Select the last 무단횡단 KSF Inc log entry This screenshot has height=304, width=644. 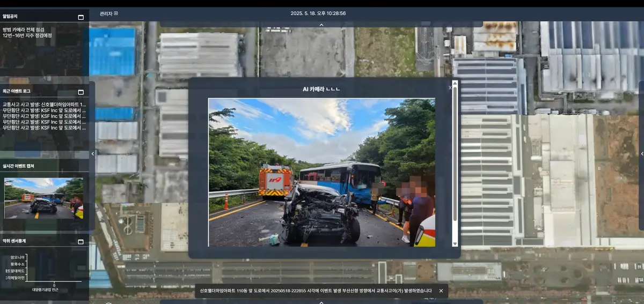pyautogui.click(x=44, y=128)
